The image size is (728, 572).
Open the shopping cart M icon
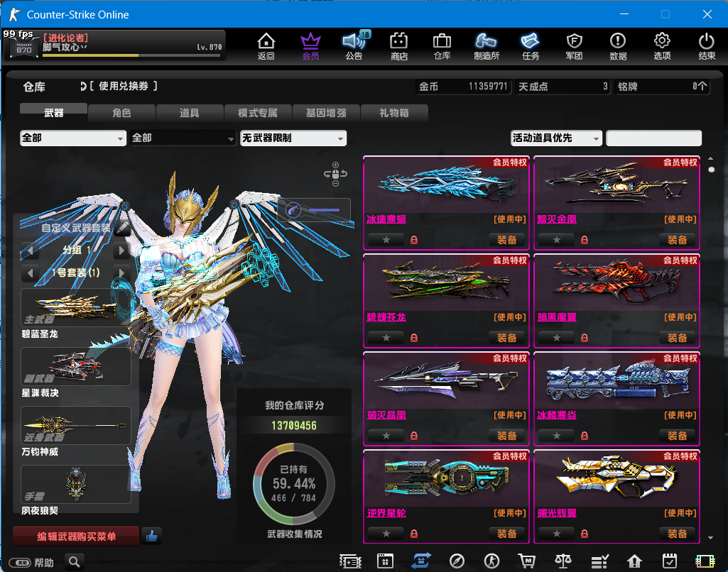coord(527,561)
